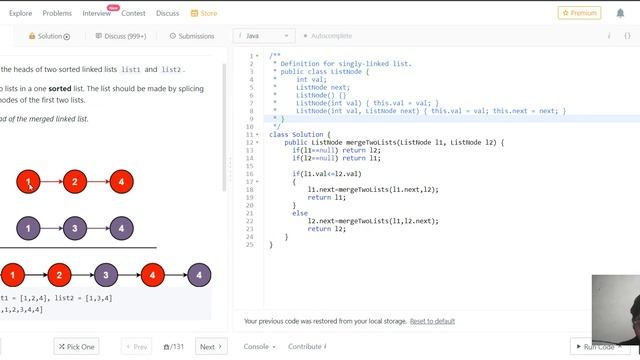Click the bold word 'sorted' in description
Viewport: 640px width, 360px height.
(60, 89)
